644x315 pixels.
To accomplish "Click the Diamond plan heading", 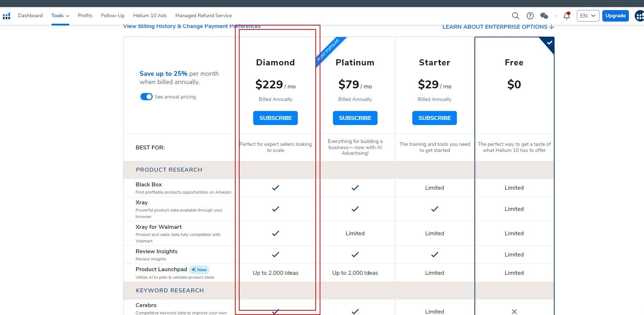I will coord(275,62).
